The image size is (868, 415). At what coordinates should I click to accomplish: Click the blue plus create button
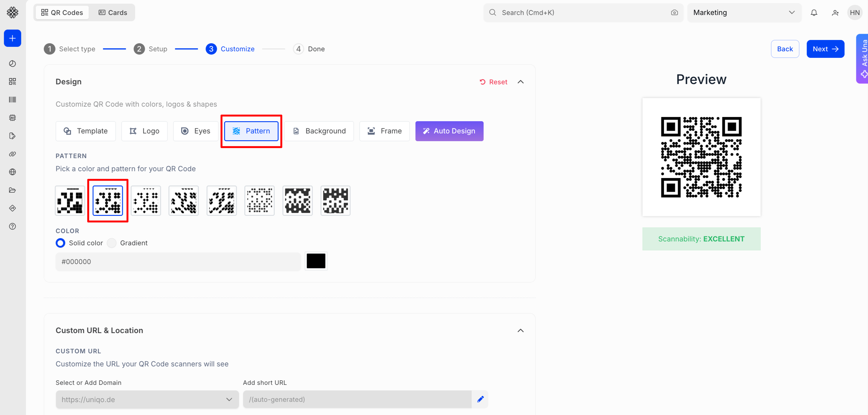pyautogui.click(x=12, y=38)
